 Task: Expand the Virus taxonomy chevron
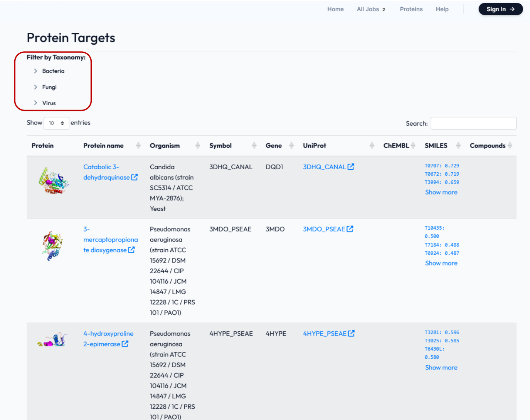(35, 103)
